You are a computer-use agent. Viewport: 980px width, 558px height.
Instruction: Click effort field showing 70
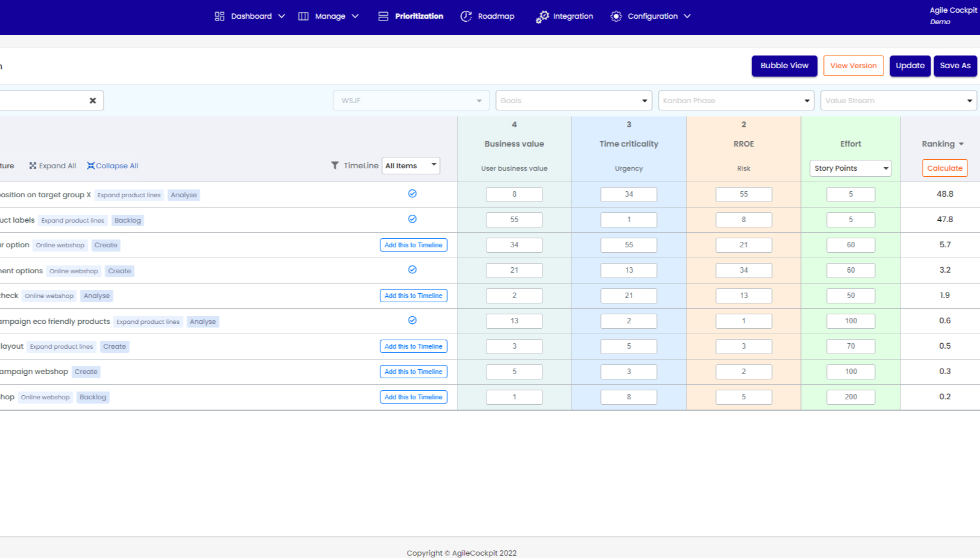point(850,346)
